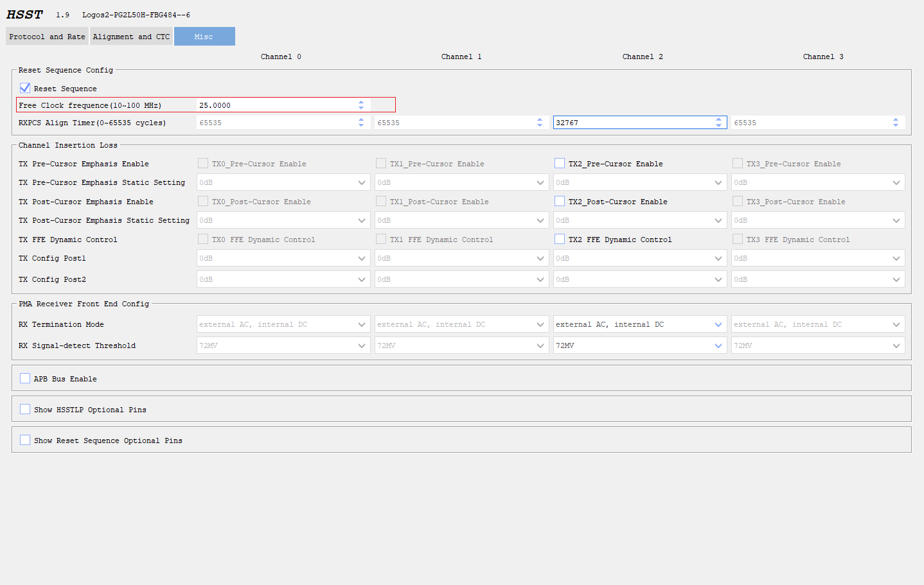
Task: Disable TX2_Pre-Cursor Enable
Action: 559,163
